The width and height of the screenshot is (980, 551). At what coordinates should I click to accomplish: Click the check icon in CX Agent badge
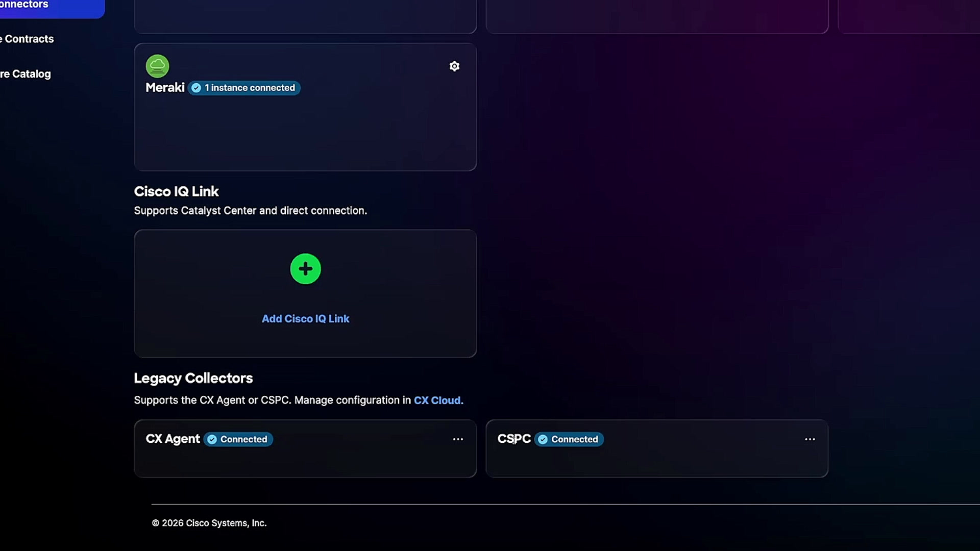point(212,439)
